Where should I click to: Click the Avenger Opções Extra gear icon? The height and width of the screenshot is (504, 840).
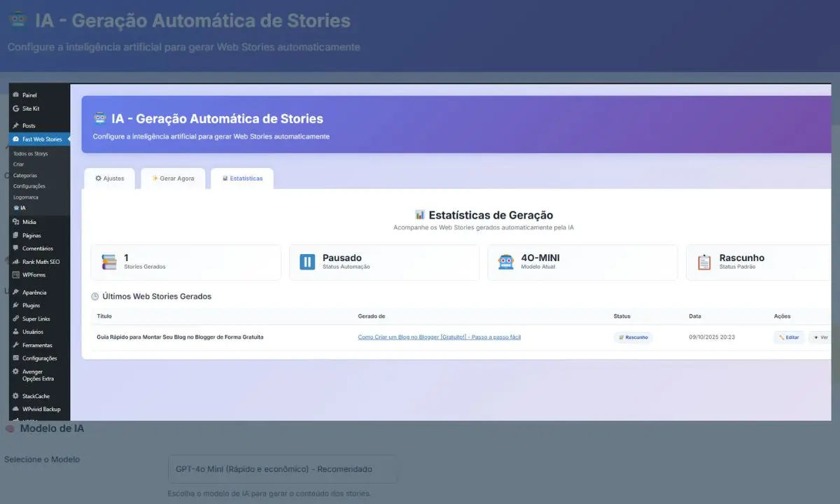tap(16, 372)
